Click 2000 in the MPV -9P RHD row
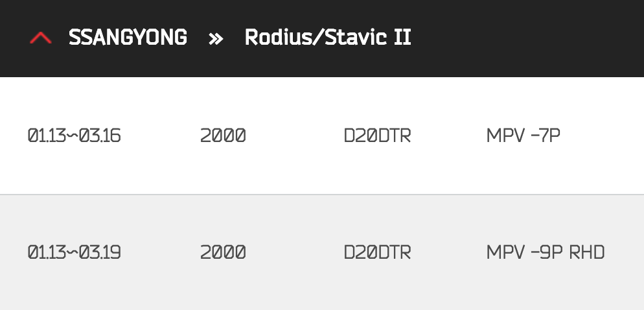Image resolution: width=644 pixels, height=310 pixels. [x=223, y=252]
